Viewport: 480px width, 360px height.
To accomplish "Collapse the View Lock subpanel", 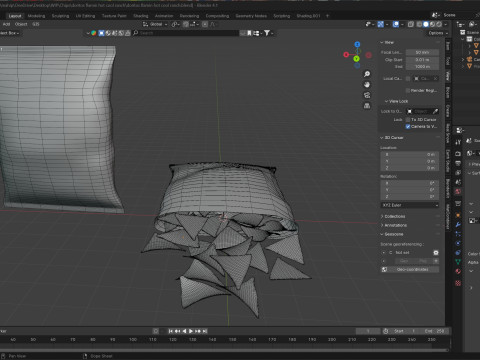I will tap(396, 101).
